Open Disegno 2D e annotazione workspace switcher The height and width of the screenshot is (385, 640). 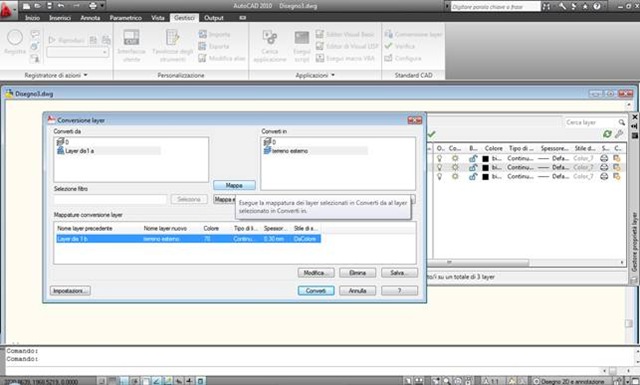point(569,381)
